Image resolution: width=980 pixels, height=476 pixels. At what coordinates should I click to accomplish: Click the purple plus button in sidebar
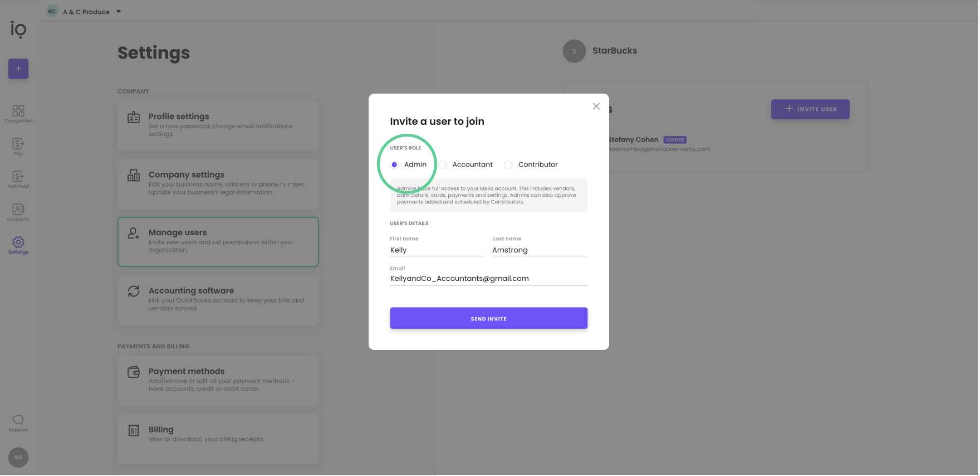tap(18, 69)
